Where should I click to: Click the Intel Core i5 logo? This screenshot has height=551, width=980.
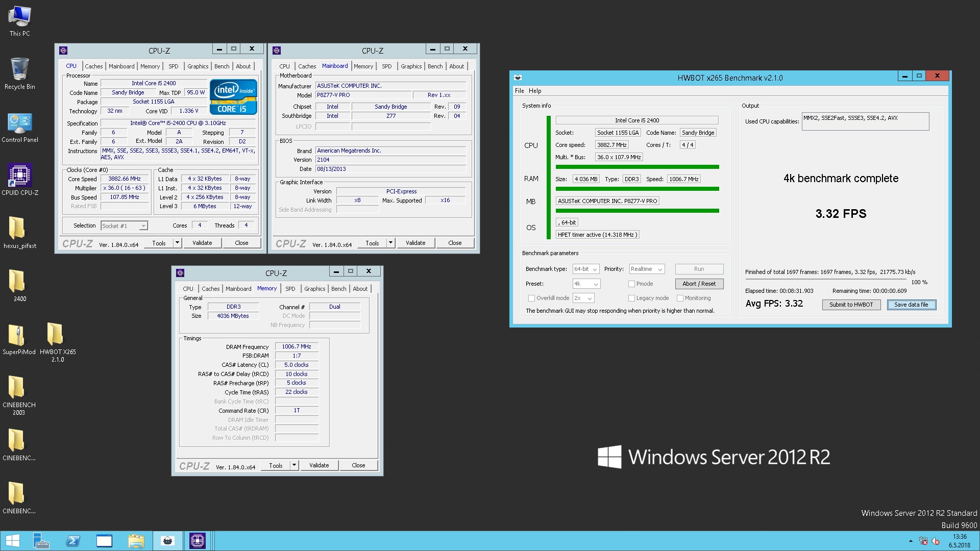(233, 96)
